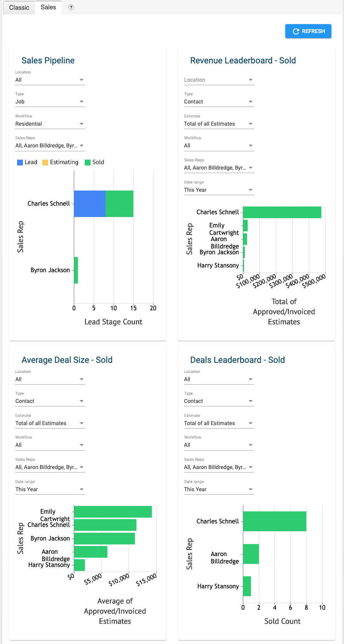Click the help question mark icon
This screenshot has height=644, width=347.
pyautogui.click(x=71, y=7)
